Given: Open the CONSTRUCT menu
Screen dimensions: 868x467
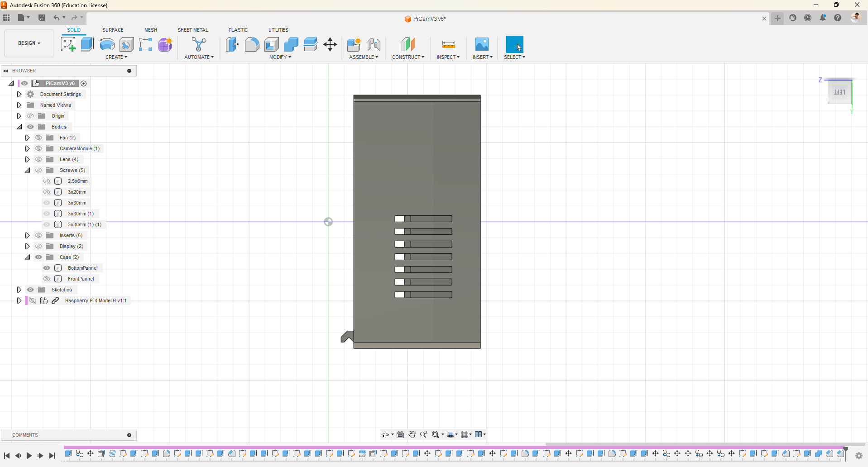Looking at the screenshot, I should 408,57.
